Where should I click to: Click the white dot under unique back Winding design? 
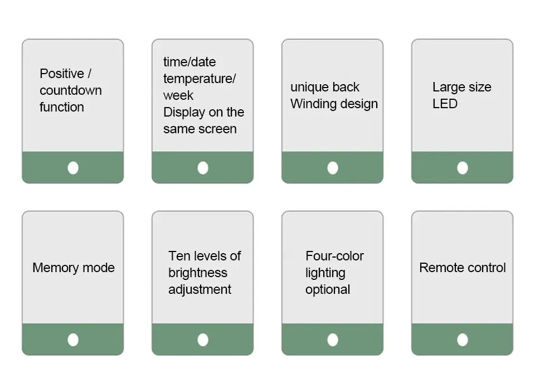coord(333,168)
